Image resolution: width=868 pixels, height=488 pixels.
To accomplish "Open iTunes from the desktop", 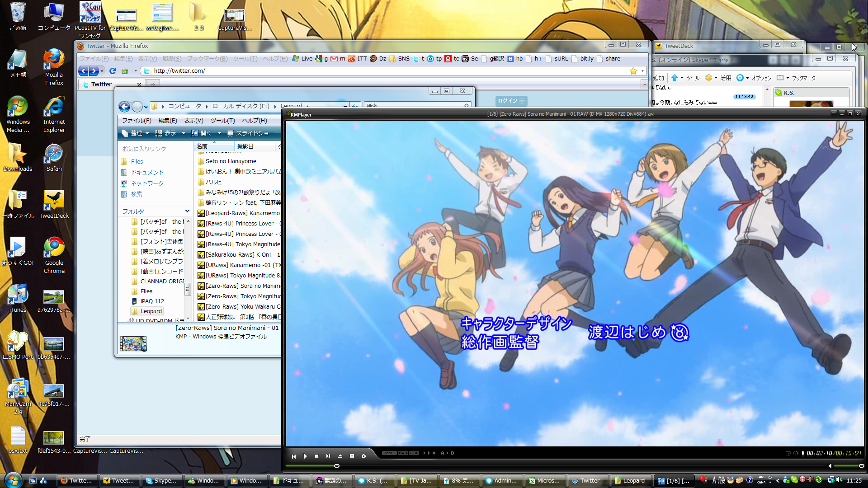I will point(18,298).
